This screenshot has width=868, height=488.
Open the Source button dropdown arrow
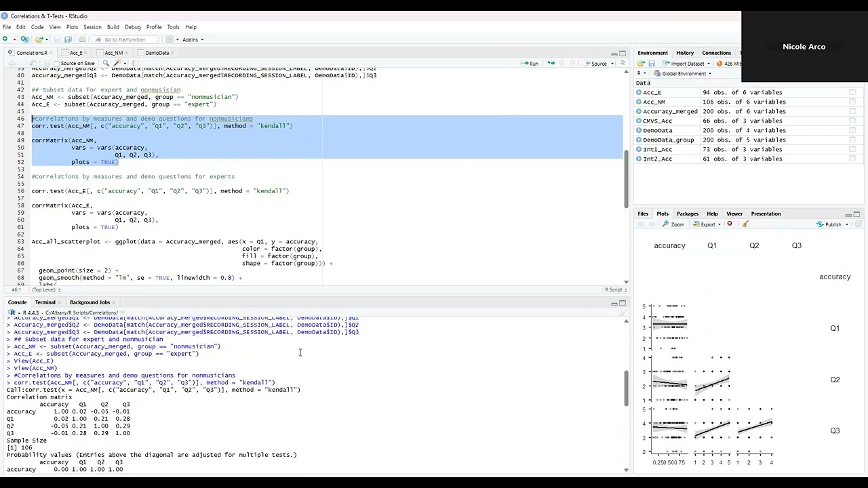pos(612,63)
